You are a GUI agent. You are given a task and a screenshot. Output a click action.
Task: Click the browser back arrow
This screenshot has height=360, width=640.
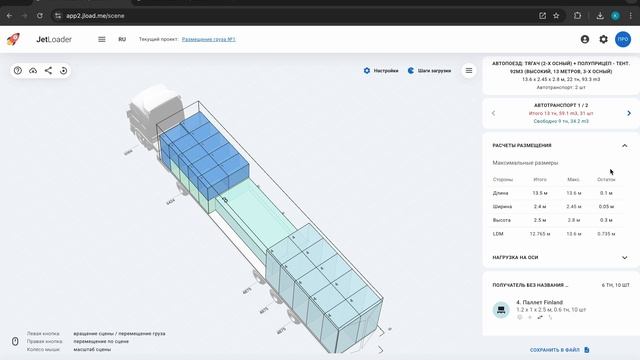[x=9, y=16]
